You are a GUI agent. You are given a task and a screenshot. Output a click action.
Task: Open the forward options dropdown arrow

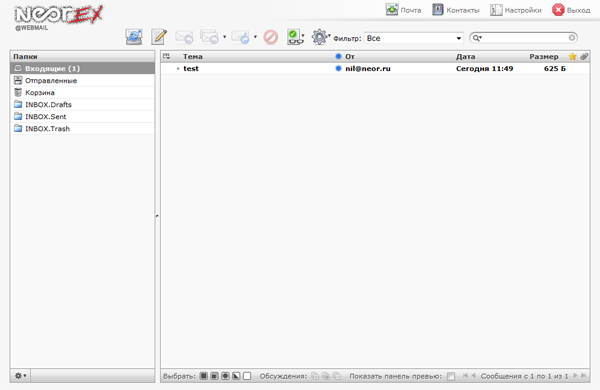[x=255, y=37]
